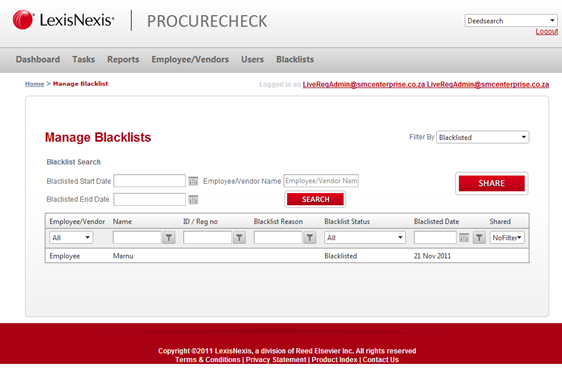
Task: Open Product Index footer link
Action: (334, 360)
